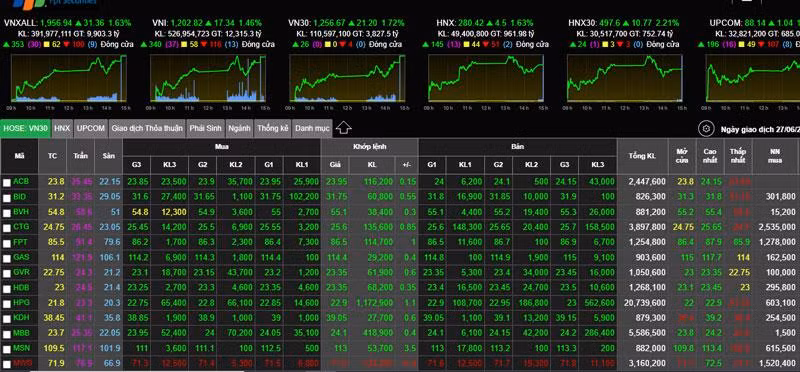Tick the FPT row checkbox

tap(6, 243)
